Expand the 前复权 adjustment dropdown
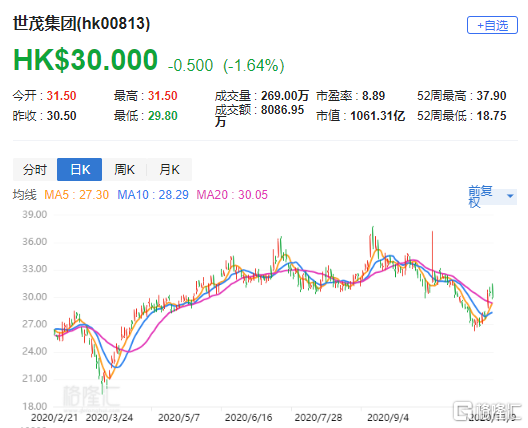This screenshot has height=428, width=528. 492,196
